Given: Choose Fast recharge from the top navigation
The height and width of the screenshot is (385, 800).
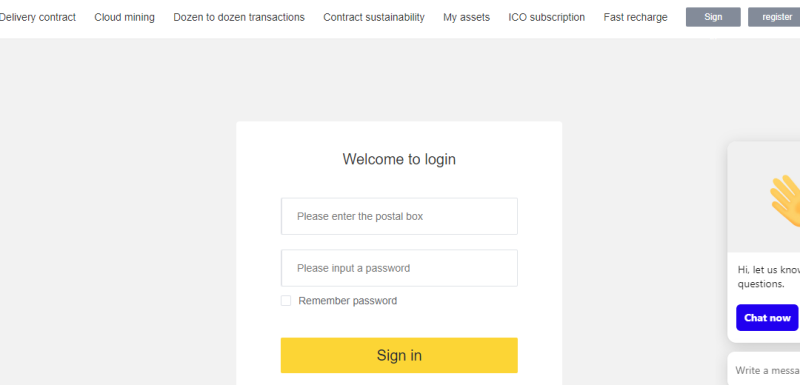Looking at the screenshot, I should [x=635, y=17].
